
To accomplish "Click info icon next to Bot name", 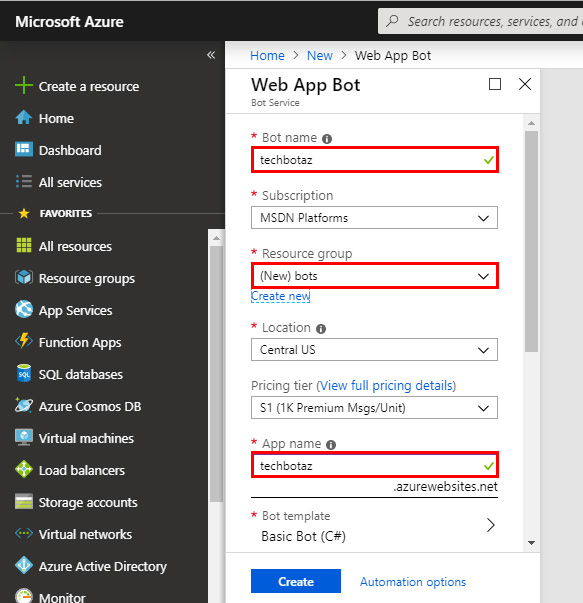I will pyautogui.click(x=327, y=139).
